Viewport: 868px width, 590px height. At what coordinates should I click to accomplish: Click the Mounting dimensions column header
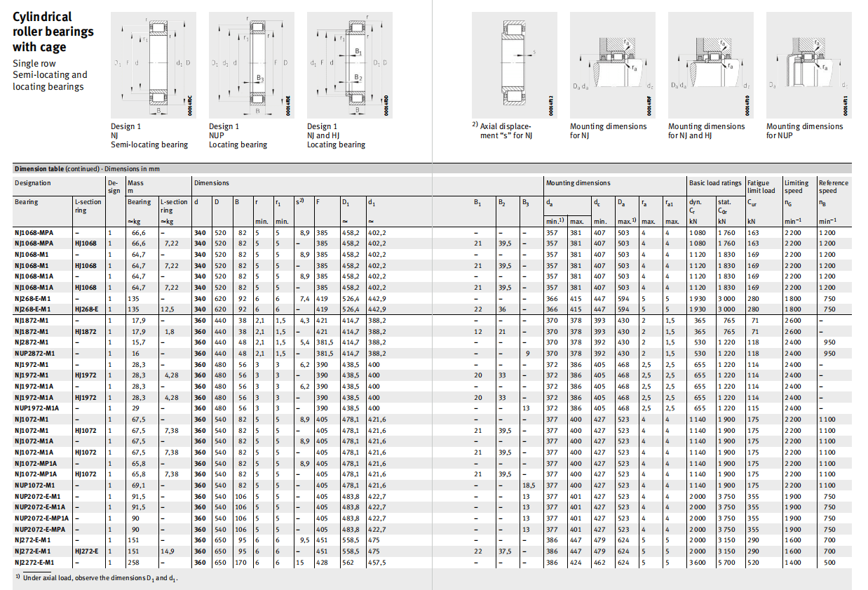pos(578,183)
